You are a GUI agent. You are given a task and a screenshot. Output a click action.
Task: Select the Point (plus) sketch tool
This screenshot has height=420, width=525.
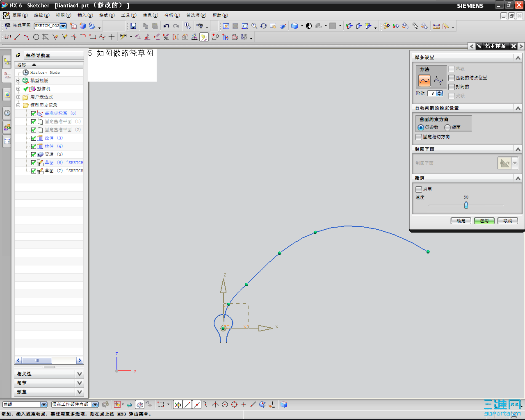point(112,37)
